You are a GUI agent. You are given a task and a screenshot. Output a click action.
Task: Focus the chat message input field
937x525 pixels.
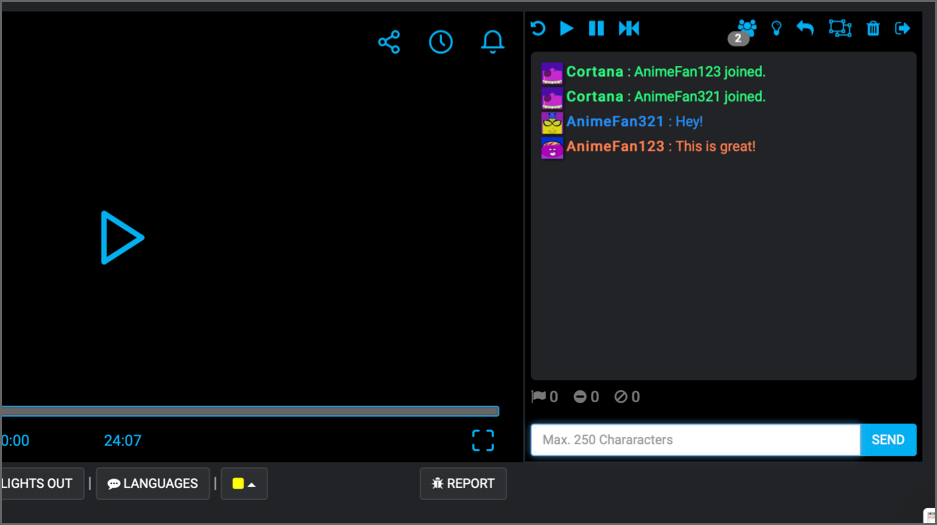[696, 440]
